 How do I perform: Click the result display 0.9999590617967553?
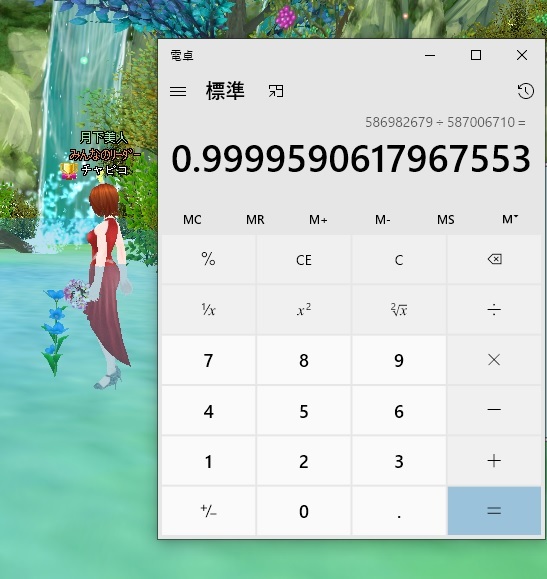[351, 159]
